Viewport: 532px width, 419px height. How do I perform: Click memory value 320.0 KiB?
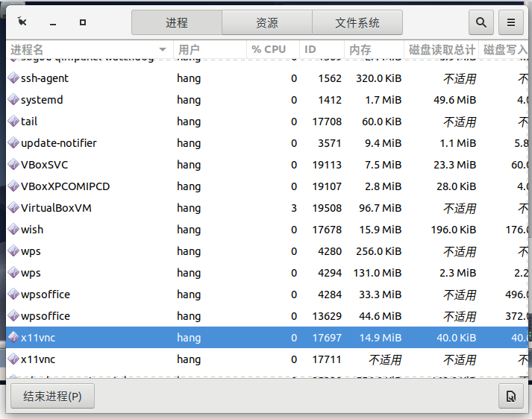378,78
